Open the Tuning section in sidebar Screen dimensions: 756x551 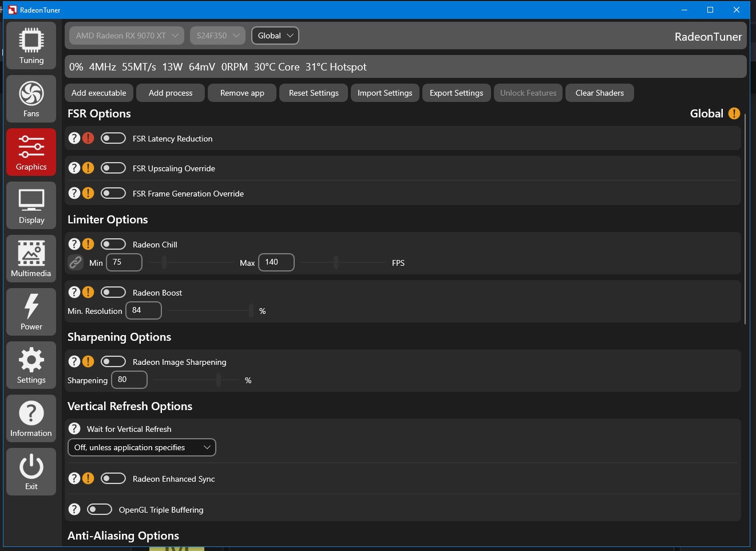[31, 46]
